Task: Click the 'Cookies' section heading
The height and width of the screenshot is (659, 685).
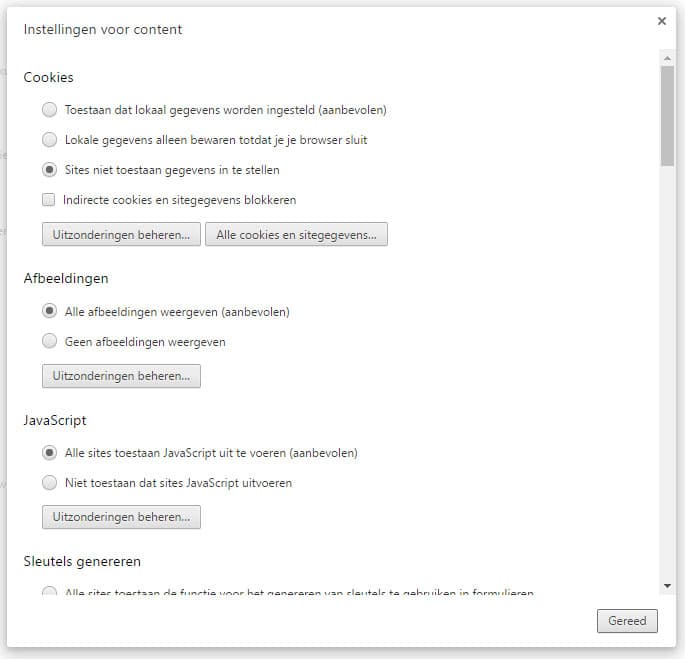Action: [48, 77]
